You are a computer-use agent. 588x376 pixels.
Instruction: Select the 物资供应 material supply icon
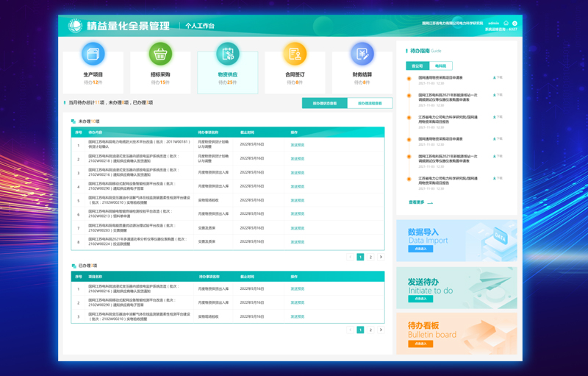click(227, 54)
